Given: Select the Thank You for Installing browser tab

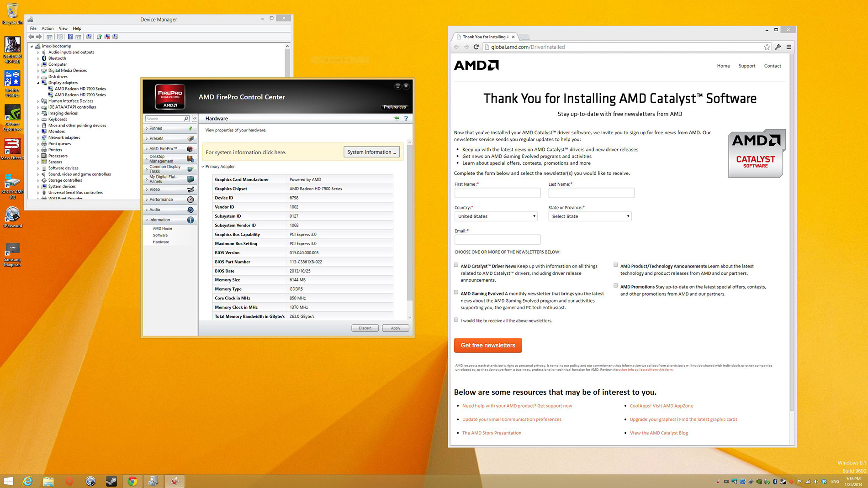Looking at the screenshot, I should [x=485, y=37].
